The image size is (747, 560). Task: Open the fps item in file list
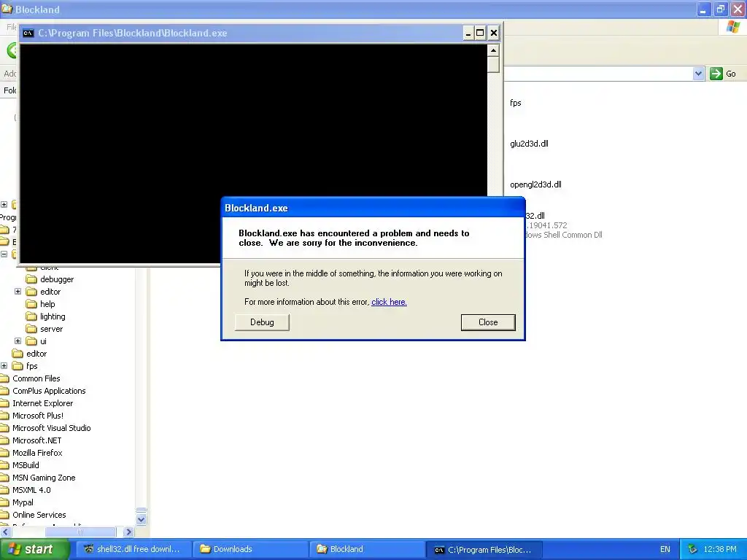tap(516, 103)
